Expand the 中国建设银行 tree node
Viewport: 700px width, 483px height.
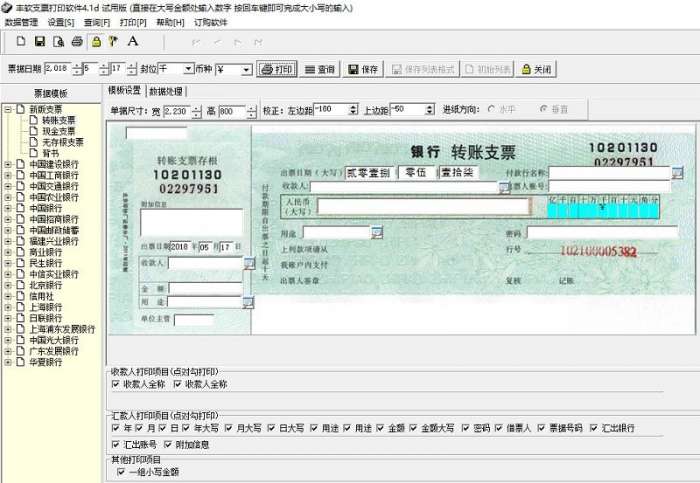pos(8,164)
